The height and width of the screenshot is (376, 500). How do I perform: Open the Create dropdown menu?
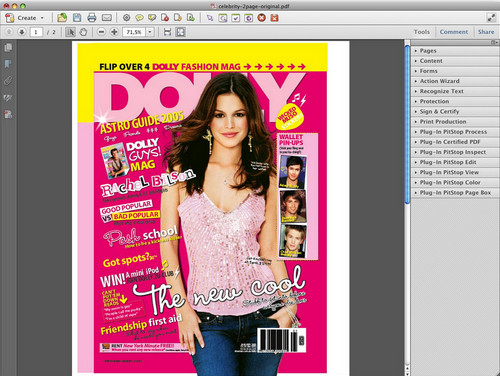pyautogui.click(x=25, y=18)
